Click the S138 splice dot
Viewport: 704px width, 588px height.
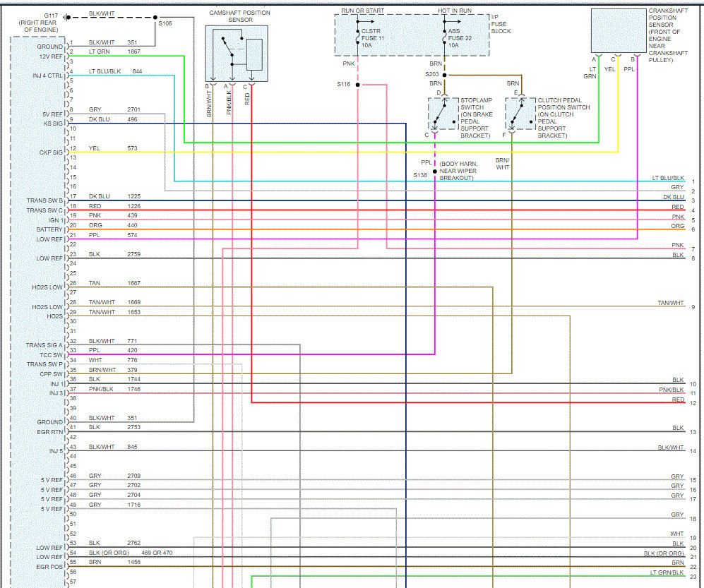(x=434, y=172)
